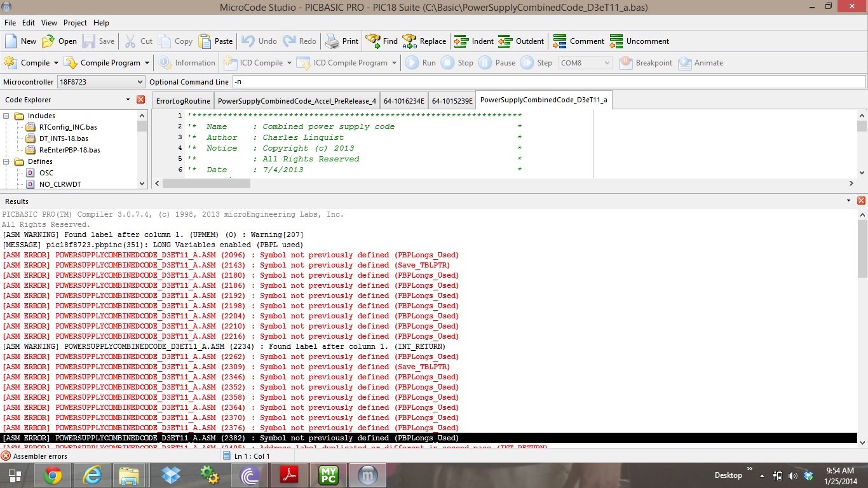Click the Replace toolbar icon
The width and height of the screenshot is (868, 488).
(x=410, y=41)
